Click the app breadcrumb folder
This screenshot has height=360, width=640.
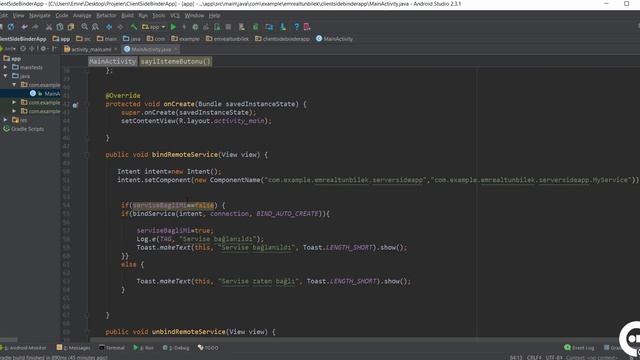pos(62,39)
